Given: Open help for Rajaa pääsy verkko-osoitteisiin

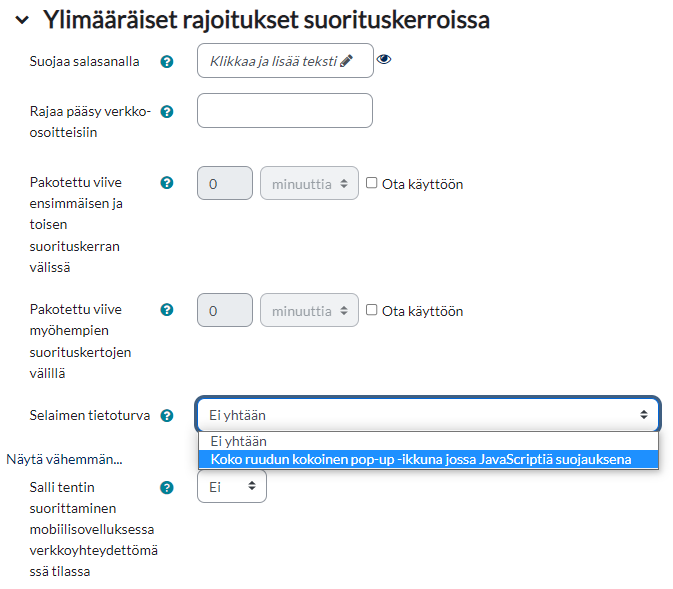Looking at the screenshot, I should tap(167, 112).
